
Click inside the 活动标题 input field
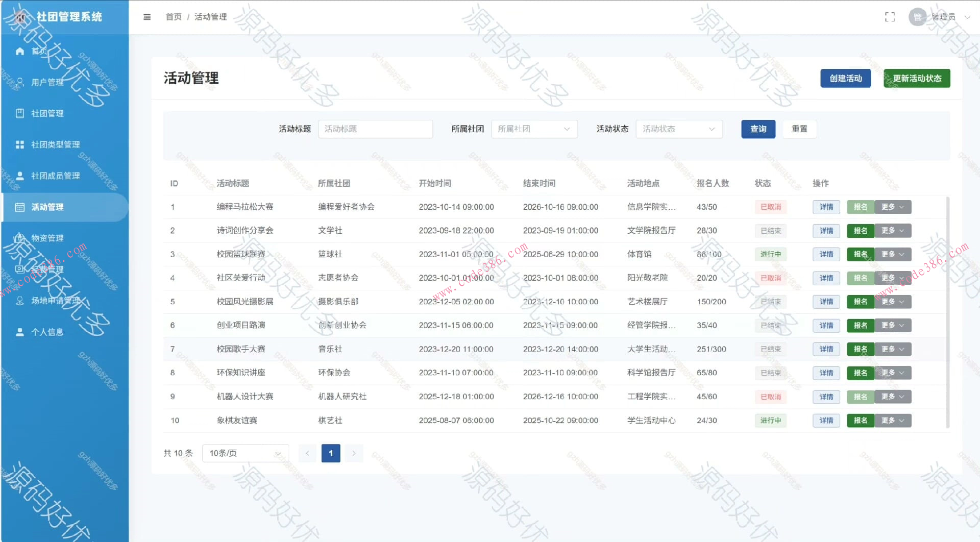pyautogui.click(x=376, y=129)
